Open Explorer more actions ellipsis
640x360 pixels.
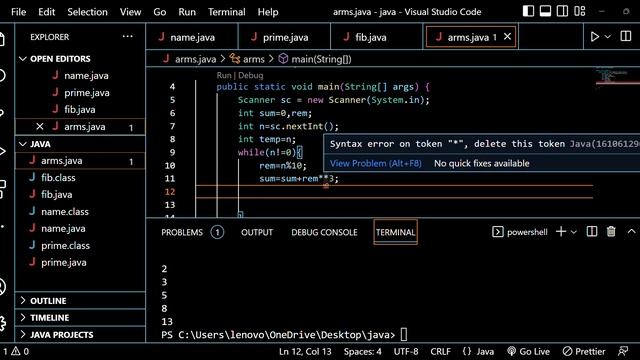coord(127,37)
